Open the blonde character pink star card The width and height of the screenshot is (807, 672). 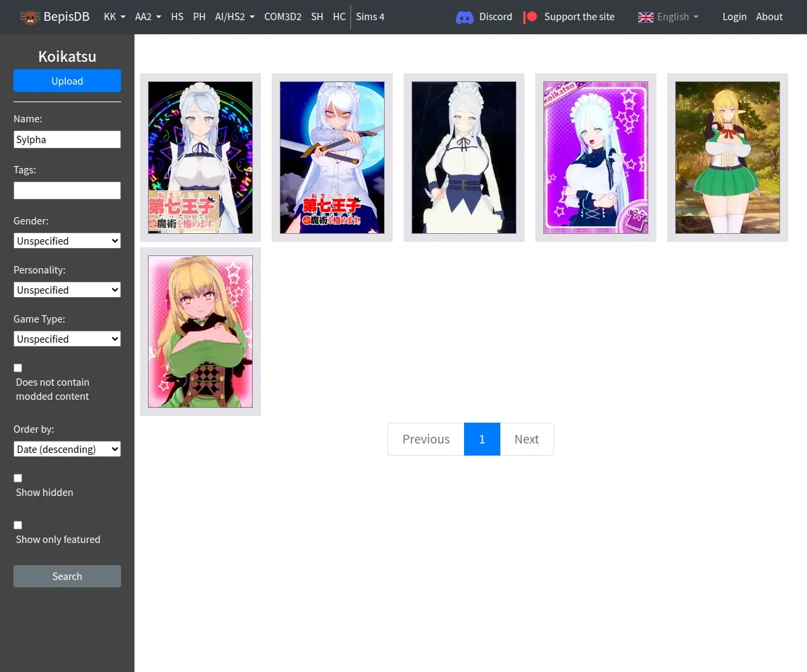(x=200, y=332)
